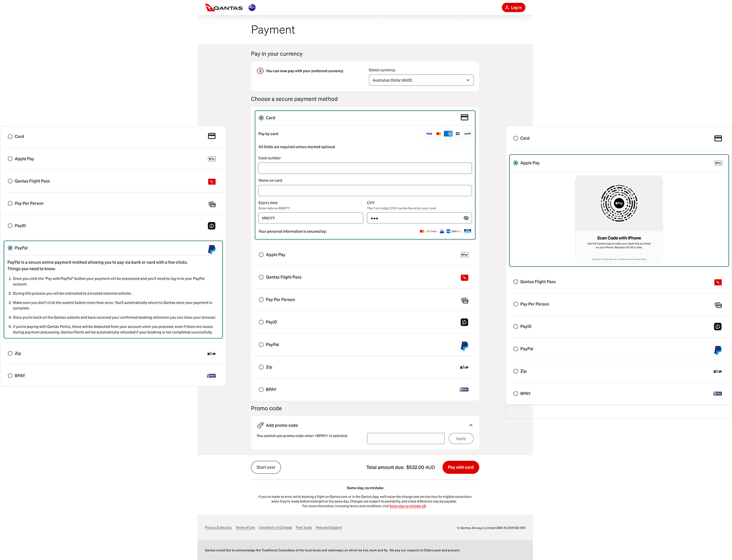Click the promo code tag icon
732x560 pixels.
pyautogui.click(x=260, y=425)
